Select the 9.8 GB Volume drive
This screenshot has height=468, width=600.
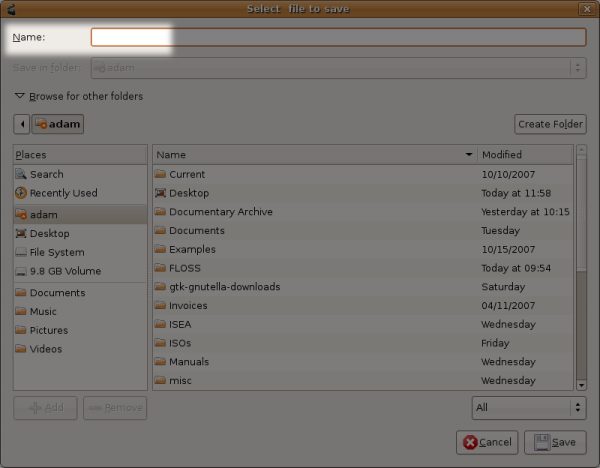(x=65, y=271)
